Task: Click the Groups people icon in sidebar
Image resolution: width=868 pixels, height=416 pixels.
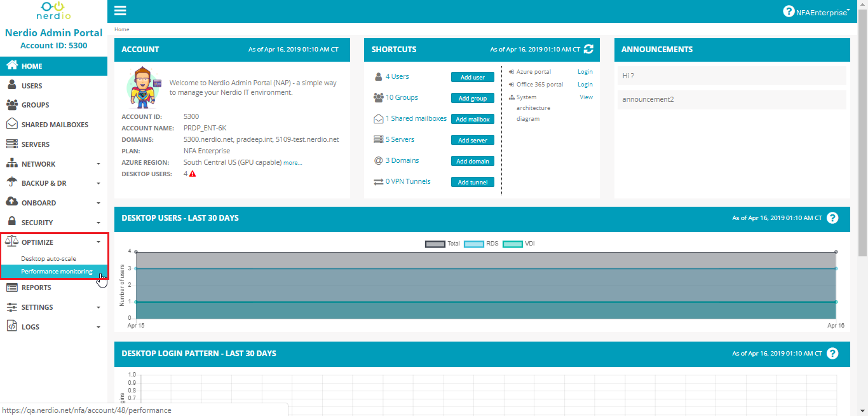Action: tap(11, 105)
